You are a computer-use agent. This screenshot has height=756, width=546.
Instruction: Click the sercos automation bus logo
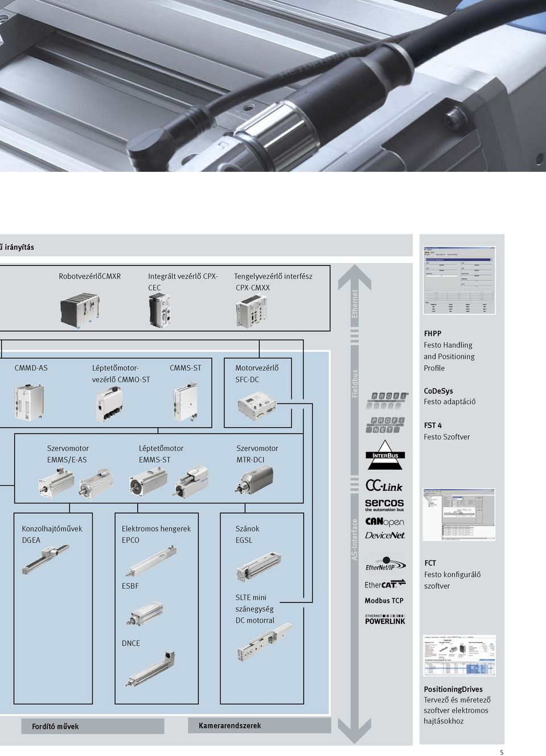click(384, 505)
